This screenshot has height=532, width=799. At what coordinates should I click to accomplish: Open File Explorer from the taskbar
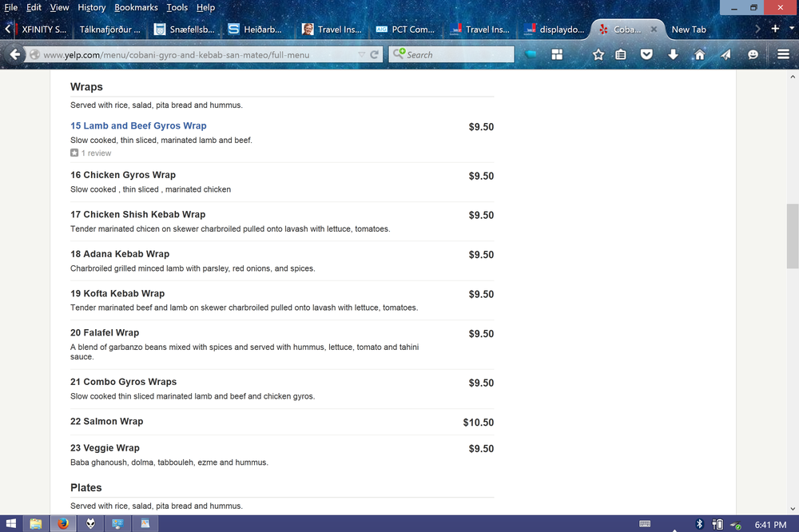[x=36, y=524]
